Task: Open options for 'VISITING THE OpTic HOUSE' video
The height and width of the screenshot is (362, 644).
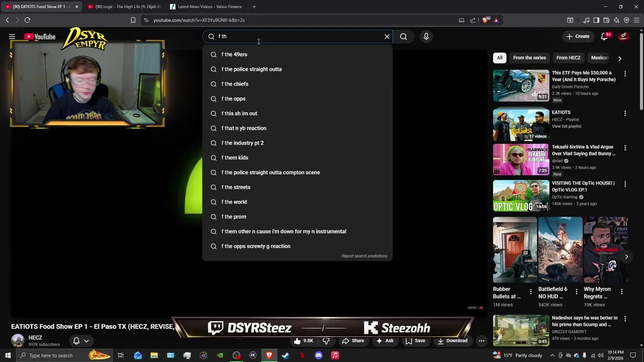Action: pyautogui.click(x=625, y=185)
